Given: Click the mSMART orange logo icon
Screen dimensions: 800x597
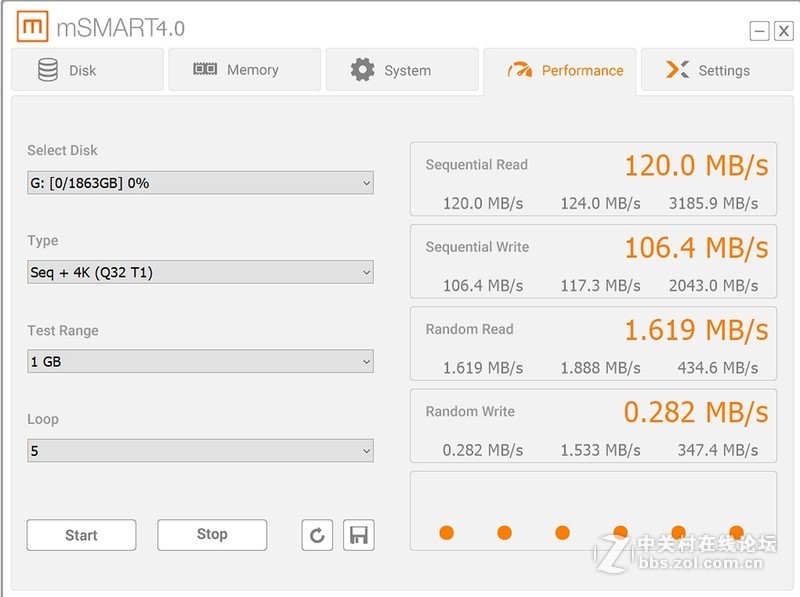Looking at the screenshot, I should pyautogui.click(x=32, y=27).
